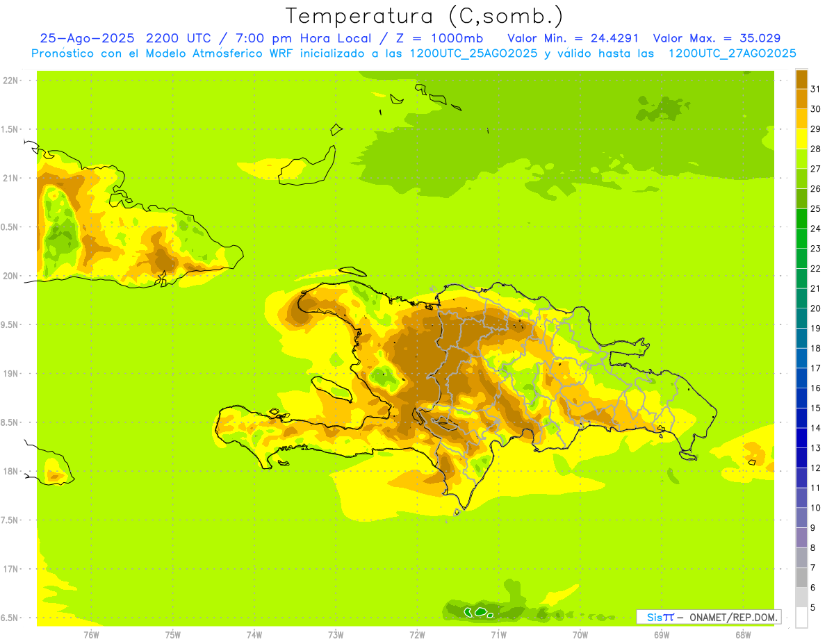Click the blue legend swatch between 15 and 16

pos(801,398)
